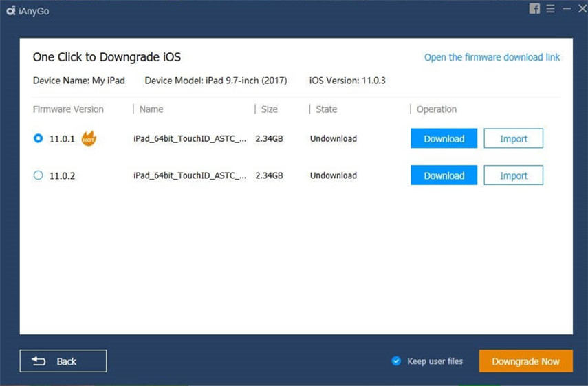Click the iOS Version: 11.0.3 text
Screen dimensions: 588x386
coord(347,81)
